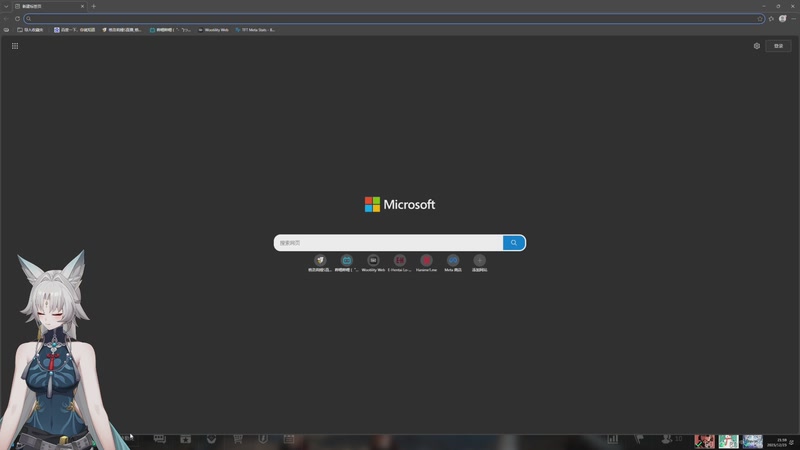Click the people icon showing 10

point(671,439)
